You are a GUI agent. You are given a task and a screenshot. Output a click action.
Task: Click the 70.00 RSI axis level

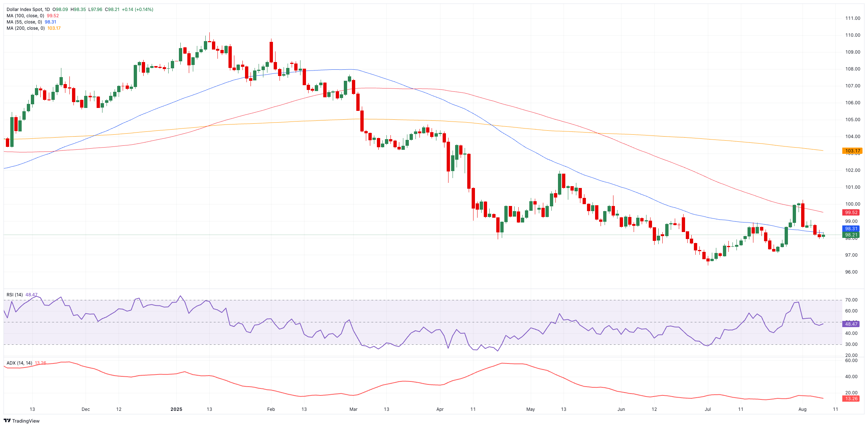coord(851,300)
